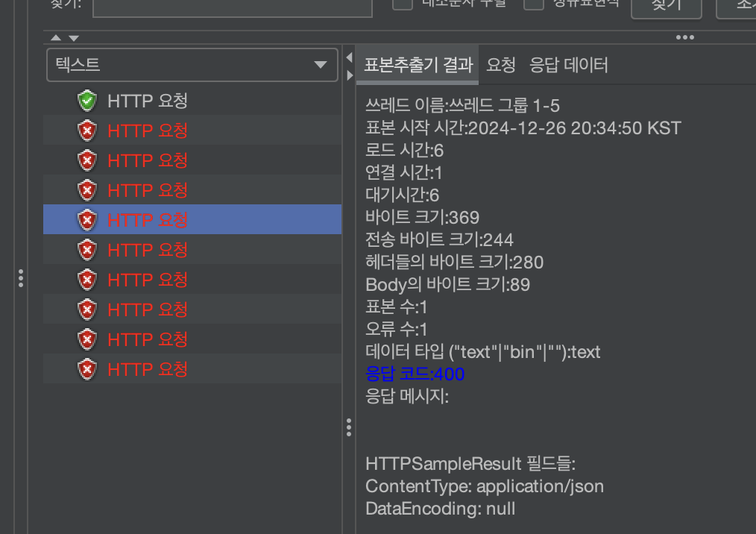The width and height of the screenshot is (756, 534).
Task: Click the 로드 시간:6 line
Action: click(x=404, y=150)
